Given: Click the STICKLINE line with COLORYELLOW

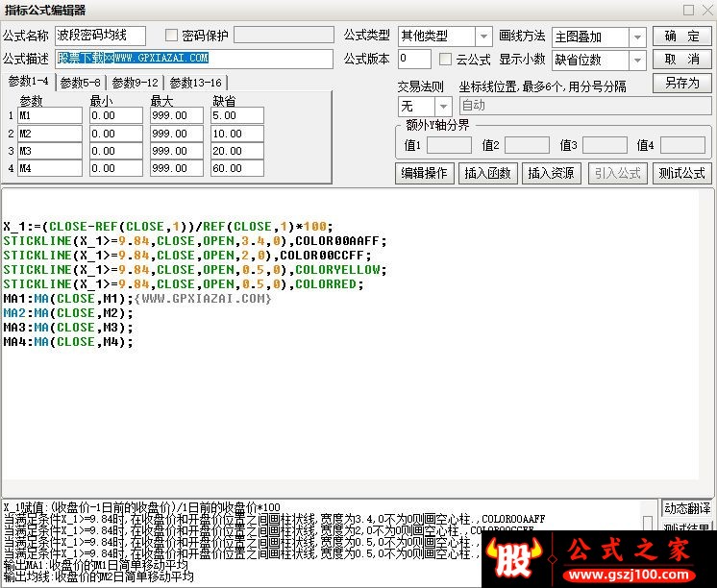Looking at the screenshot, I should coord(195,270).
